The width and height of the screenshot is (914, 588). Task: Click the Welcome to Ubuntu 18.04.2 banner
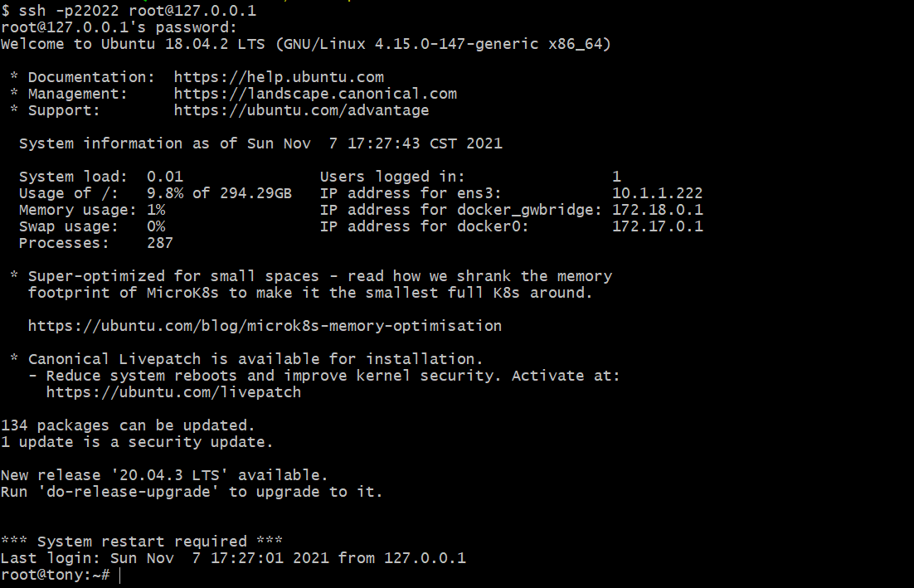306,44
